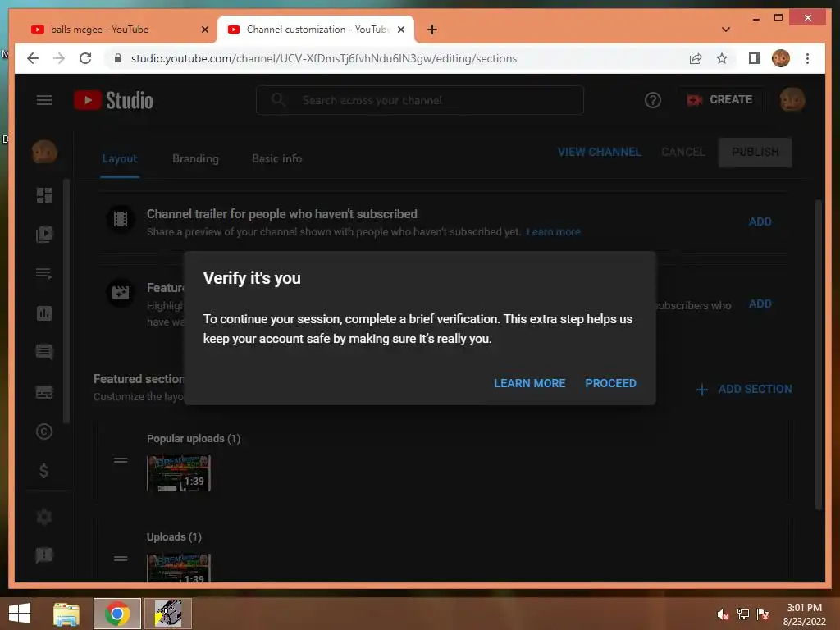The height and width of the screenshot is (630, 840).
Task: Click the network tray icon
Action: pos(742,614)
